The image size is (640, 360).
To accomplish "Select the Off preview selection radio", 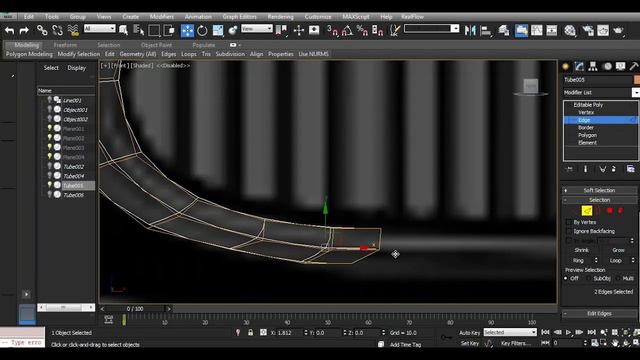I will pos(566,278).
